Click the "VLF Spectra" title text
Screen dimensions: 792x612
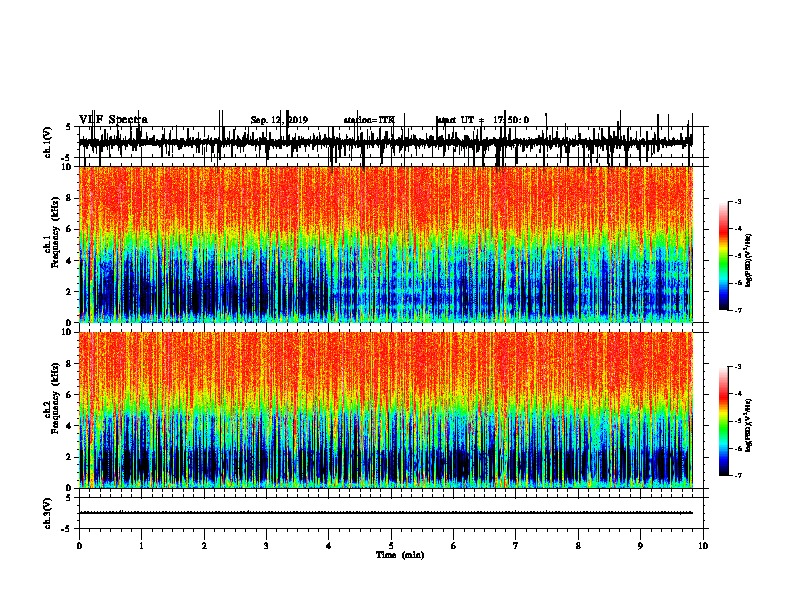click(113, 120)
